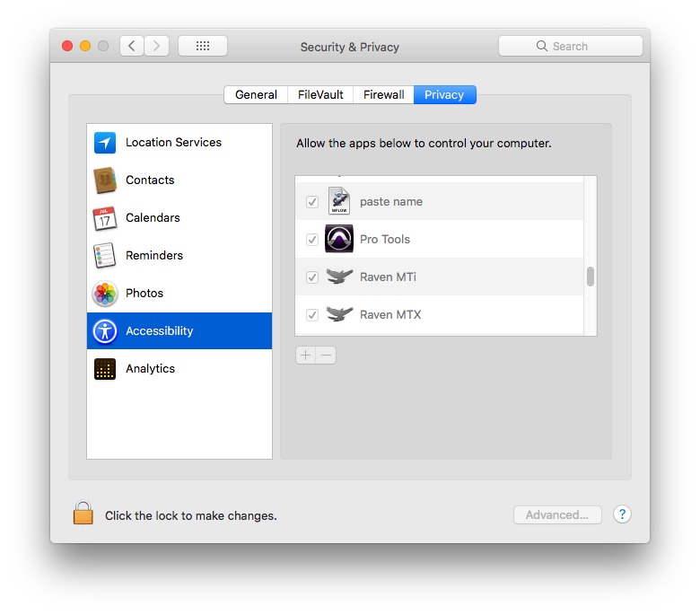Click the Analytics grid icon

pyautogui.click(x=105, y=369)
